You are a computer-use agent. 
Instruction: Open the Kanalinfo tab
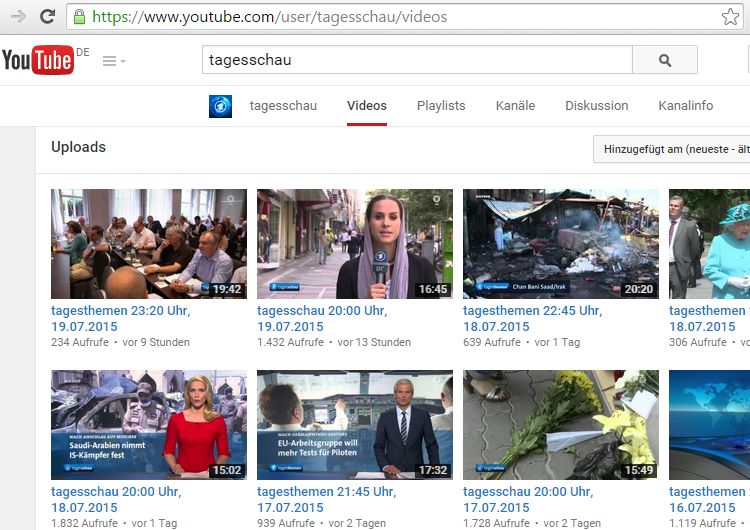pos(685,106)
